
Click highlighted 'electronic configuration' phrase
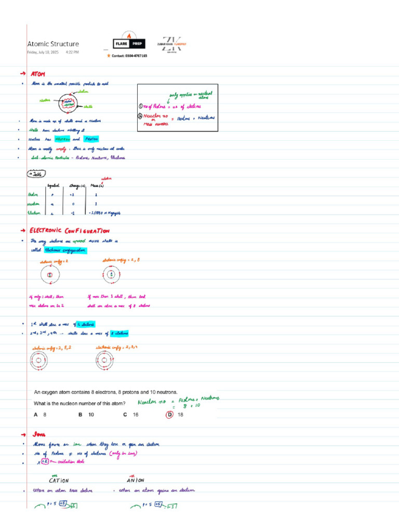65,250
